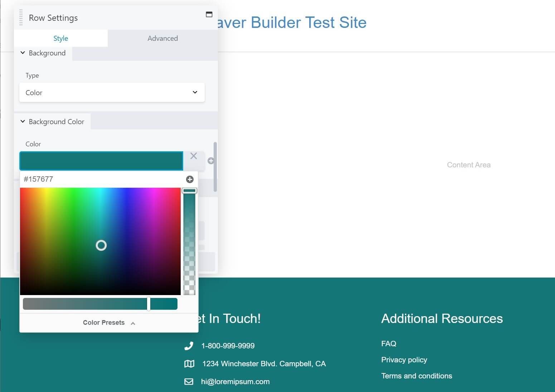The height and width of the screenshot is (392, 555).
Task: Click the phone icon next to 1-800-999-9999
Action: tap(189, 346)
